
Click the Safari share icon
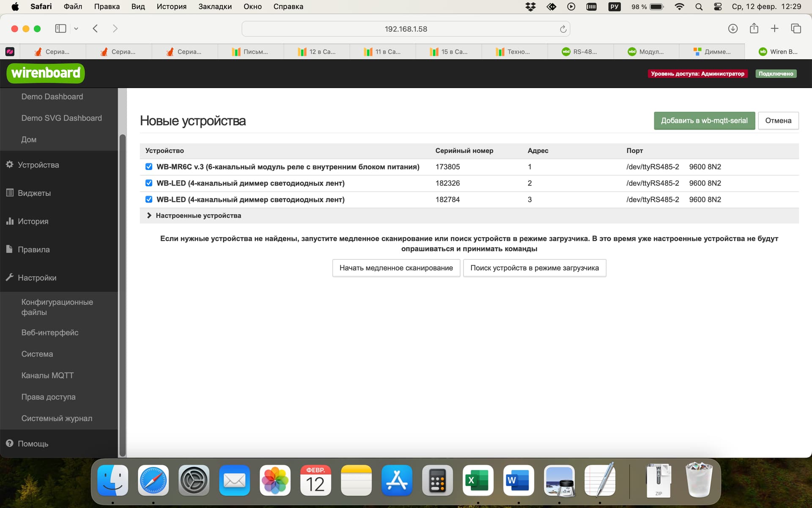point(754,28)
